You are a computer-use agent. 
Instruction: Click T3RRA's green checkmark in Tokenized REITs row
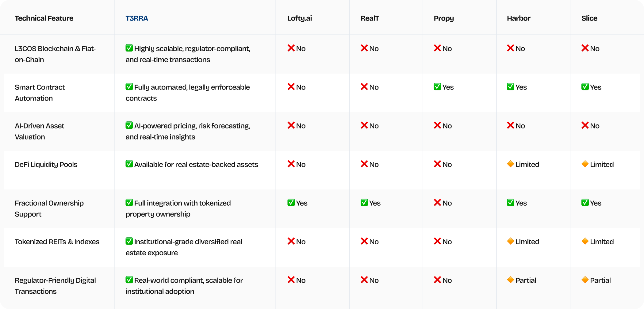129,241
